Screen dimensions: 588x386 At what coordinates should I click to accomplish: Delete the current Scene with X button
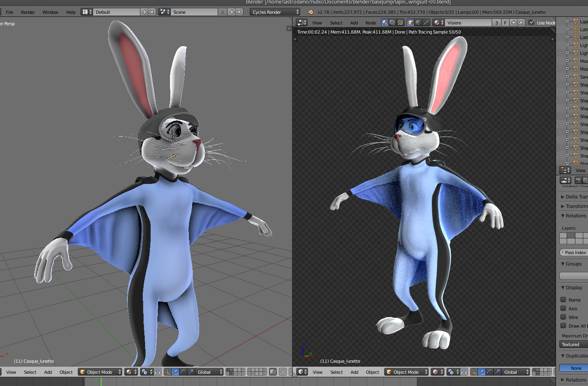tap(239, 12)
